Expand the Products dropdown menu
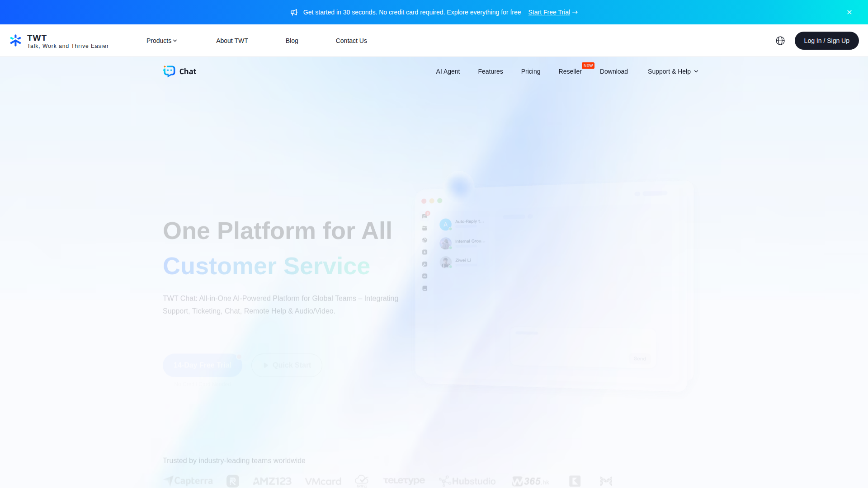Viewport: 868px width, 488px height. (162, 41)
